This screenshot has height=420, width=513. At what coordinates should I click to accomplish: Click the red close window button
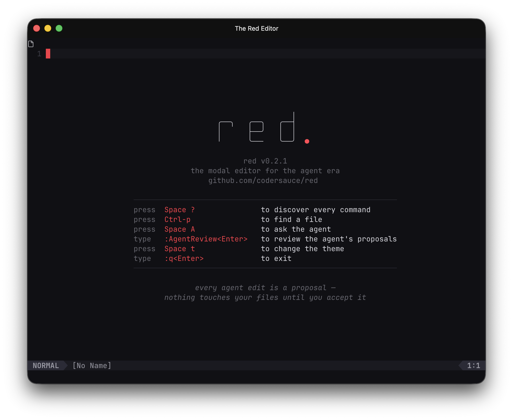click(37, 29)
